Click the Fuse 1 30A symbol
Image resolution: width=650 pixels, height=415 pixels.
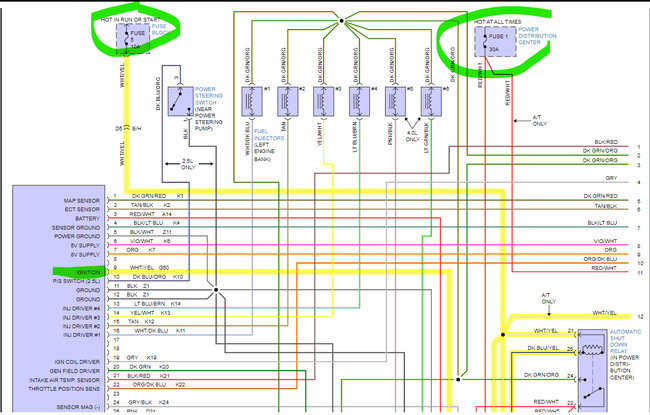tap(495, 42)
